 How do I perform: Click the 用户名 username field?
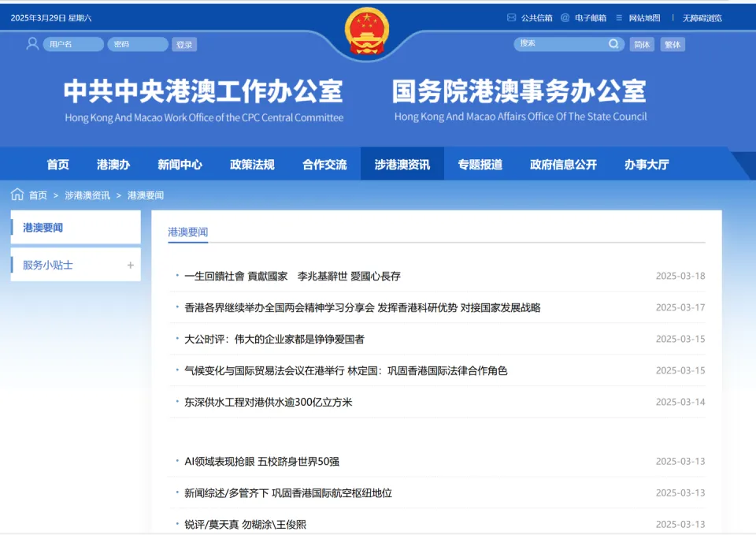tap(72, 45)
